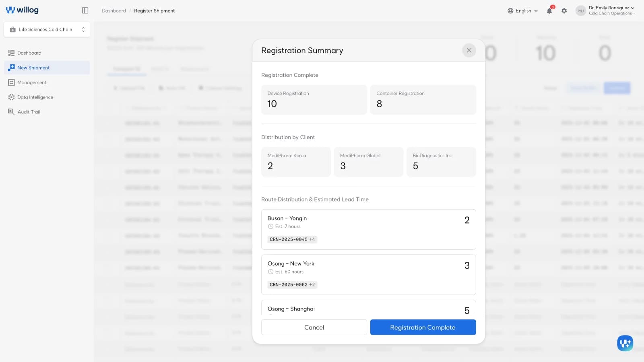The height and width of the screenshot is (362, 644).
Task: Click the Distribution by Client heading
Action: pos(288,137)
